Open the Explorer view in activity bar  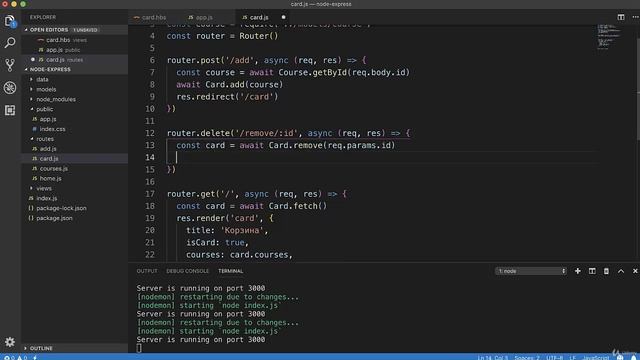point(10,21)
